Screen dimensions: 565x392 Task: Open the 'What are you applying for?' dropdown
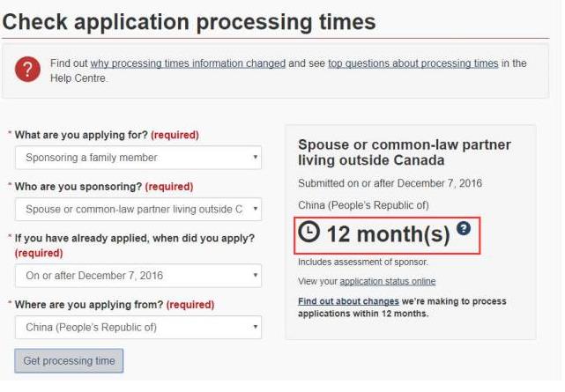click(138, 158)
